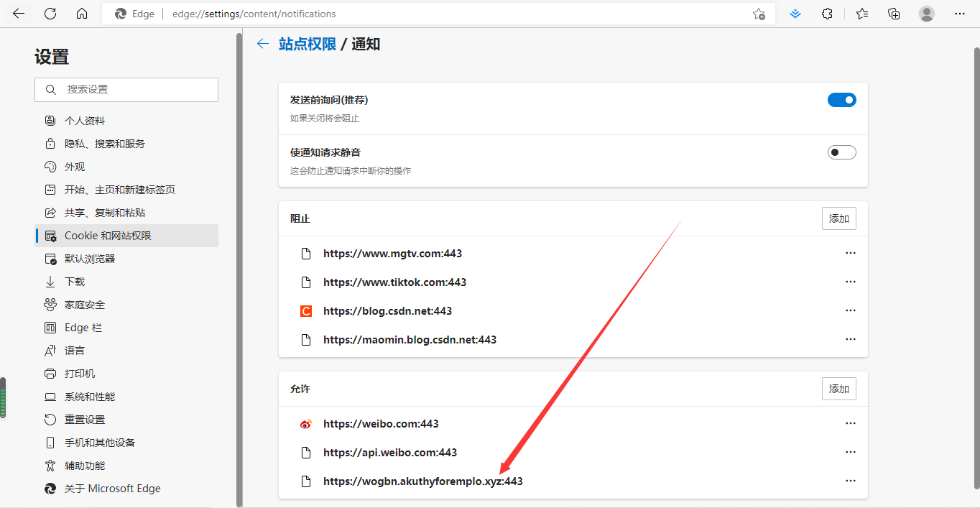980x508 pixels.
Task: Open 手机和其他设备 section
Action: (126, 443)
